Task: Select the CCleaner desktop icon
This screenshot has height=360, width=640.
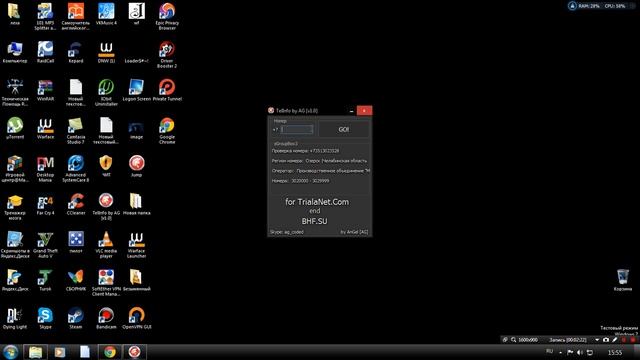Action: click(76, 204)
